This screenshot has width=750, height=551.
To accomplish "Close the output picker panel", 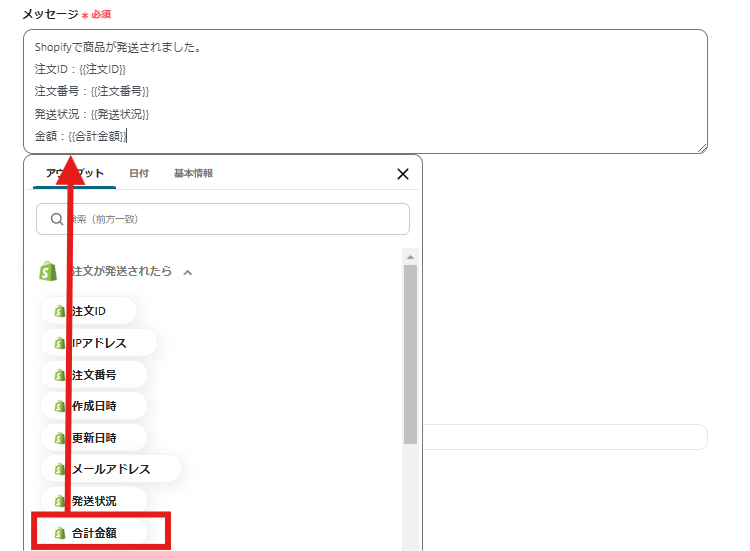I will click(403, 174).
